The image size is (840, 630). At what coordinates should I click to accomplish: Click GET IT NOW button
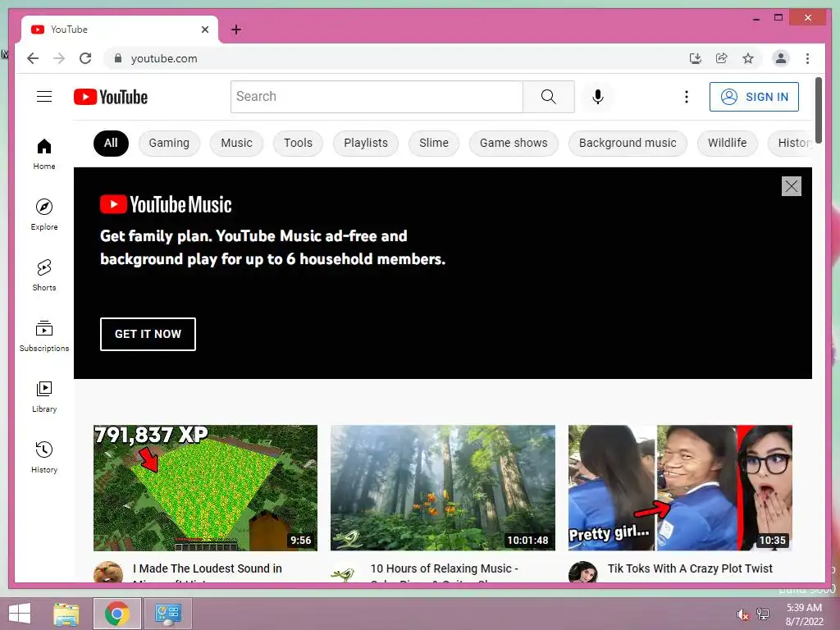[148, 334]
